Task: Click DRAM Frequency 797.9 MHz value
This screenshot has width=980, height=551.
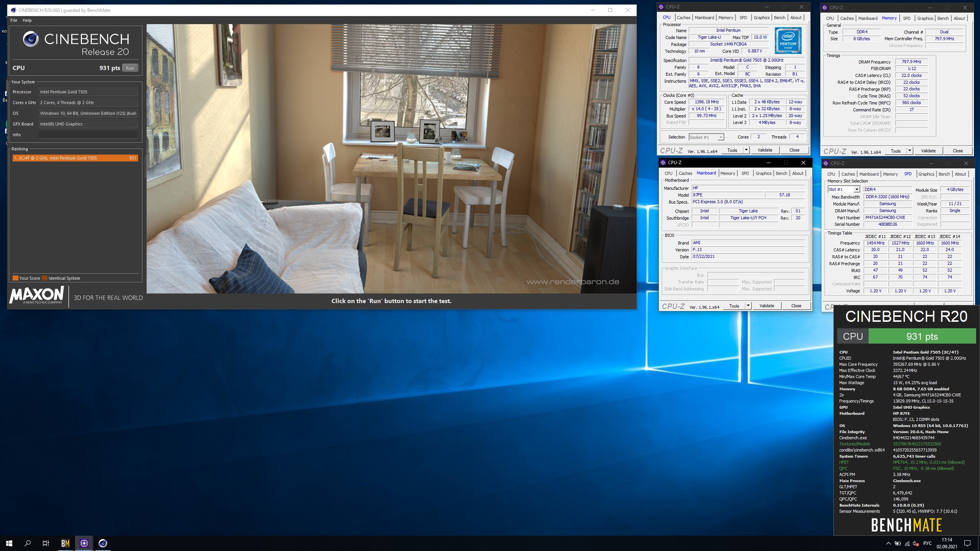Action: click(x=911, y=62)
